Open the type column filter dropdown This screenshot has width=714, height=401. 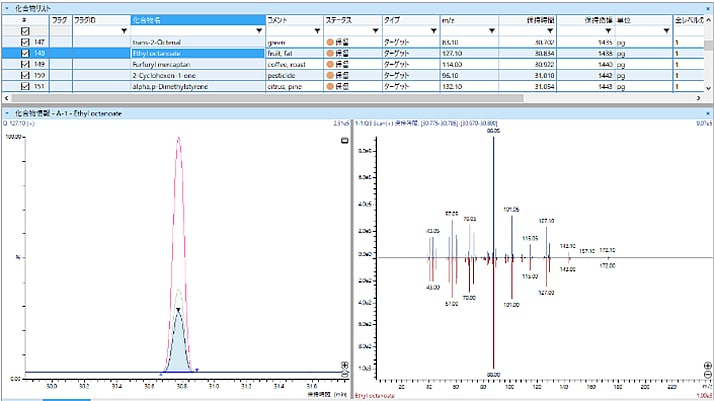434,31
